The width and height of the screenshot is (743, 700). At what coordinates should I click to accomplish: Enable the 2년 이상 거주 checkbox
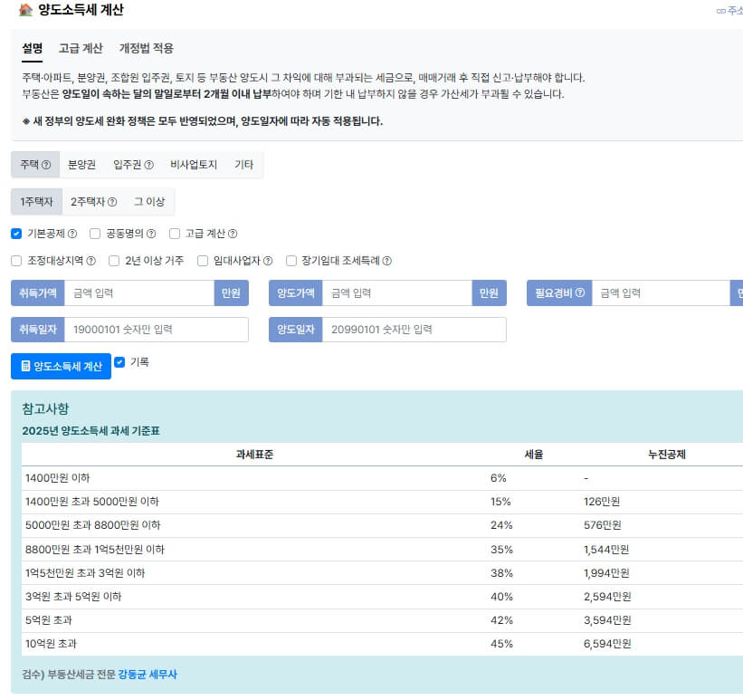pyautogui.click(x=114, y=262)
